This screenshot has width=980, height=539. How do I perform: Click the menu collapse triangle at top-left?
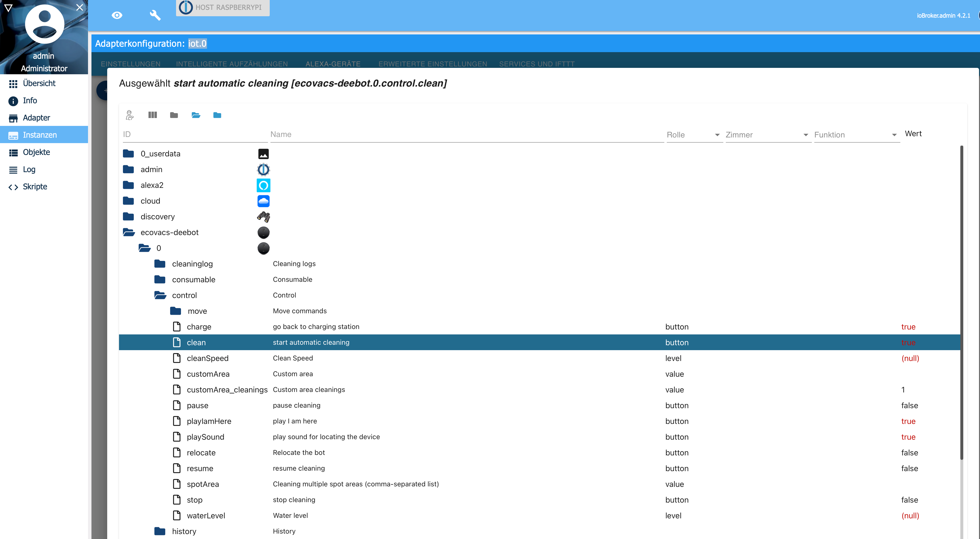pos(8,8)
